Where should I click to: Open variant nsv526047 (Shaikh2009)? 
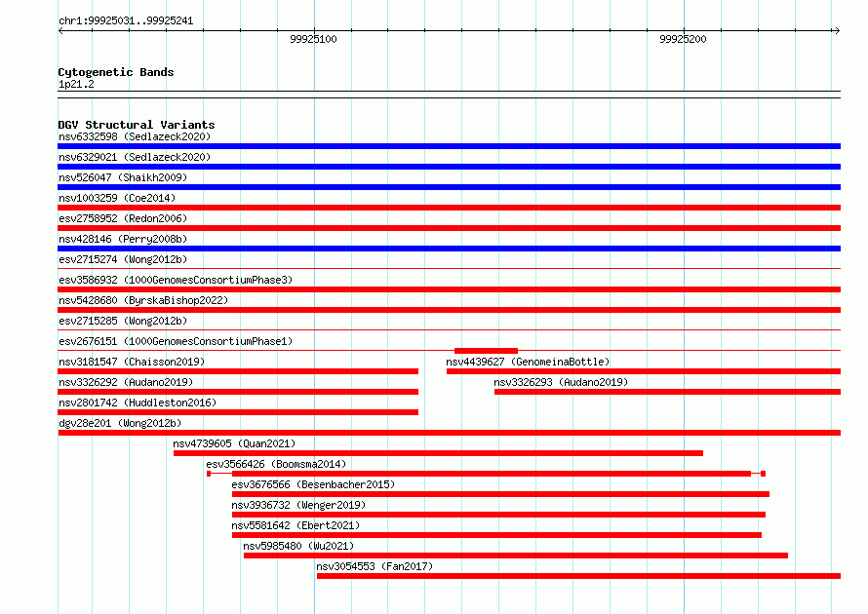[x=123, y=177]
